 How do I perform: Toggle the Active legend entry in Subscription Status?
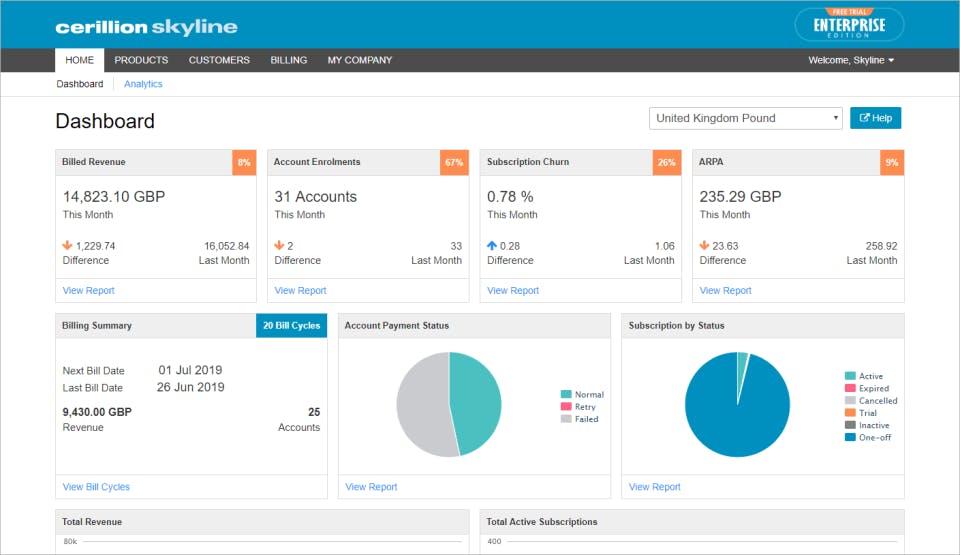[864, 376]
